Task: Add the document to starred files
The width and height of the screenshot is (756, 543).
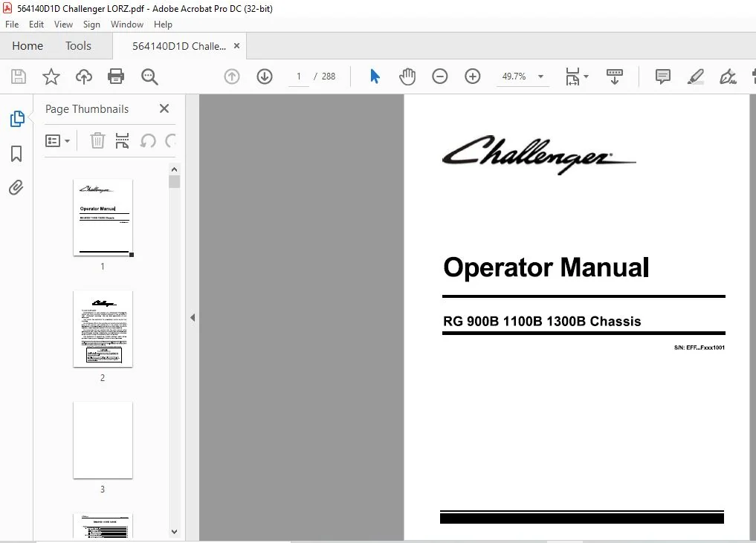Action: pyautogui.click(x=51, y=77)
